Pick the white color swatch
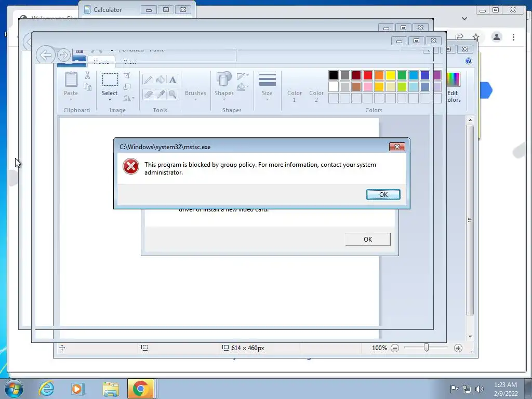Viewport: 532px width, 399px height. coord(334,87)
